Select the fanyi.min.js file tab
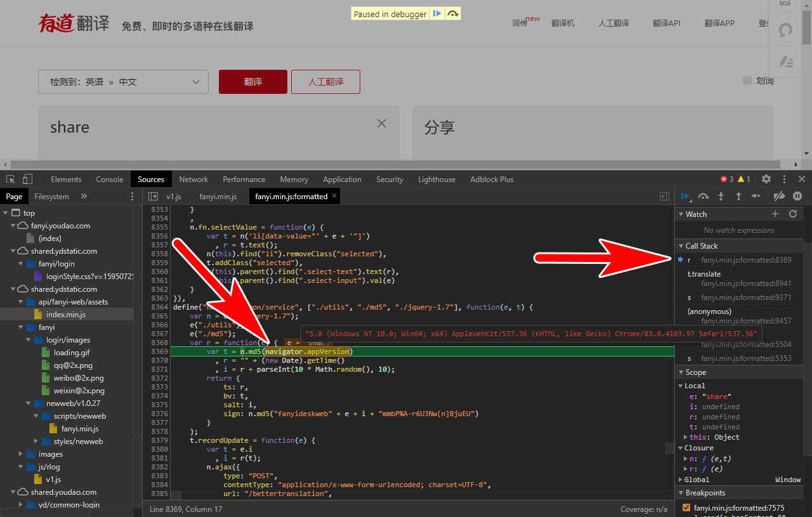 pyautogui.click(x=218, y=196)
